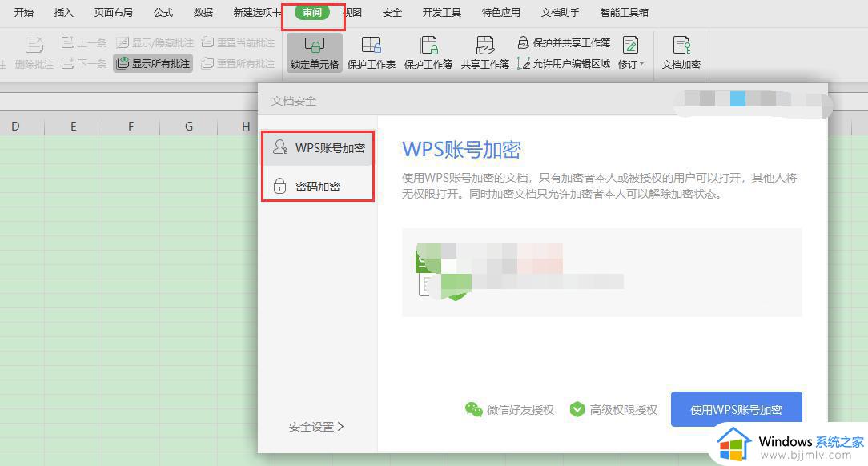Click 保护并共享工作簿
Image resolution: width=868 pixels, height=466 pixels.
click(564, 42)
